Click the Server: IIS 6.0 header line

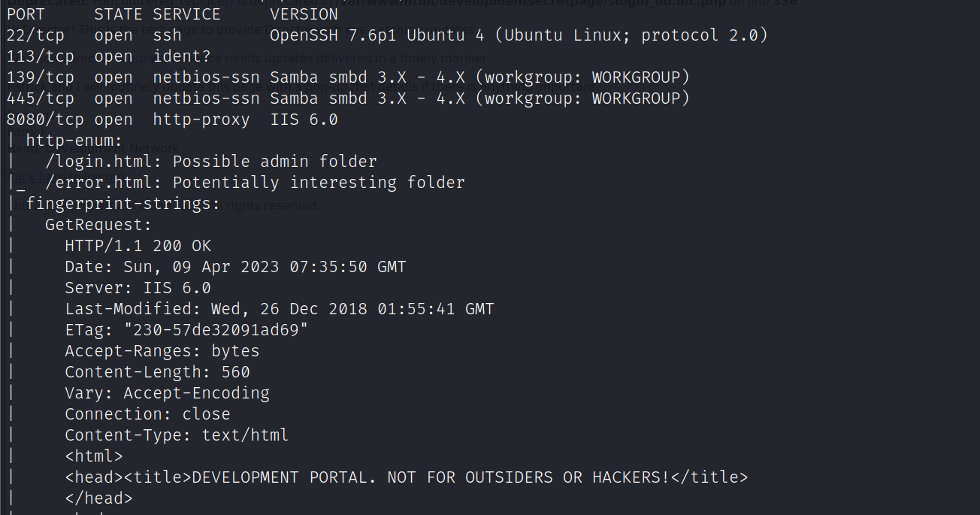pyautogui.click(x=138, y=288)
